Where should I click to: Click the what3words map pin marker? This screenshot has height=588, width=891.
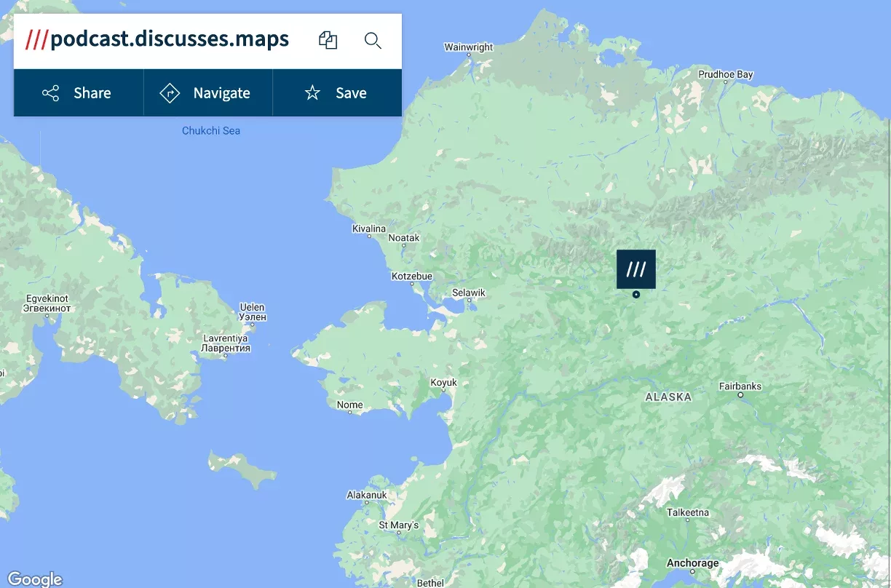coord(636,270)
